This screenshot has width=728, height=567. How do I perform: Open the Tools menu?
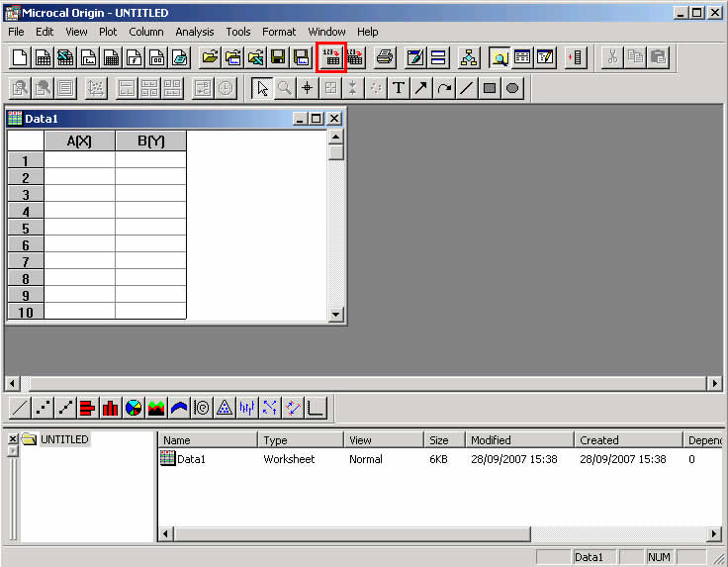tap(238, 32)
